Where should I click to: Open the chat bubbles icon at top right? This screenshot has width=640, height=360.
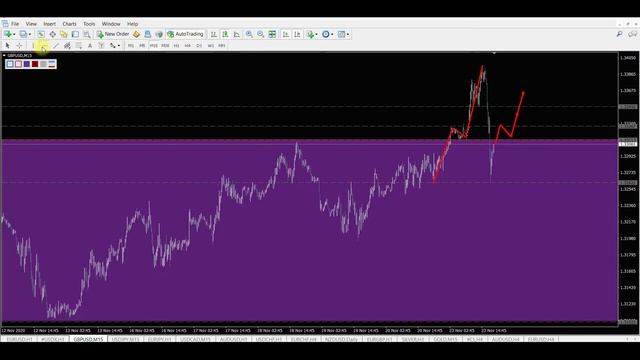633,34
